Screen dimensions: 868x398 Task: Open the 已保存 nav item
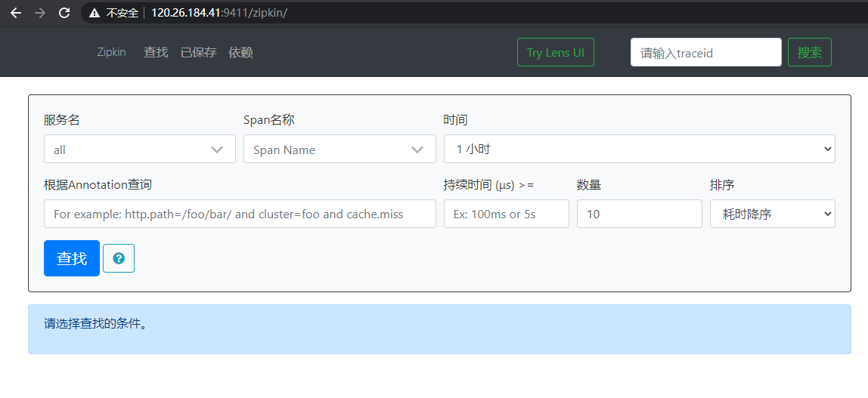click(x=198, y=53)
